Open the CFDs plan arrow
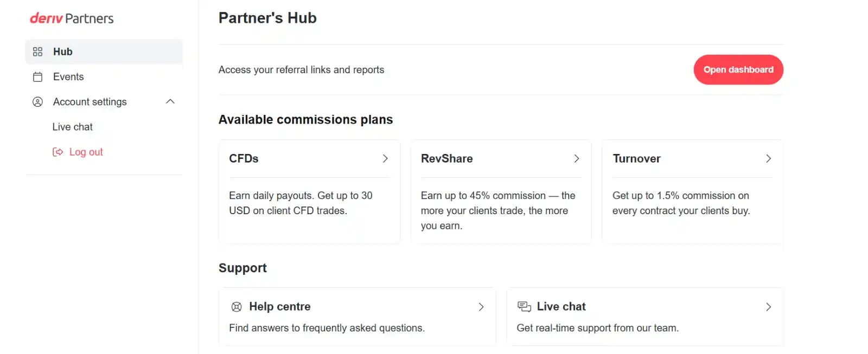868x354 pixels. (x=385, y=158)
